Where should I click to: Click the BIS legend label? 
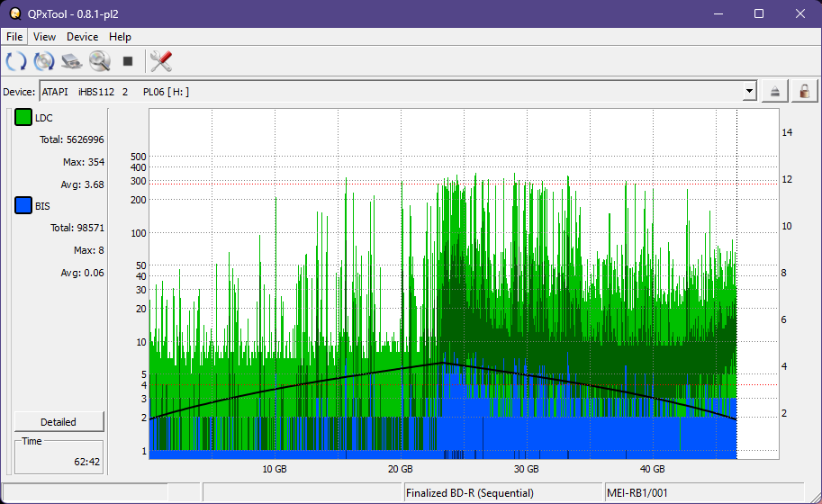[42, 206]
